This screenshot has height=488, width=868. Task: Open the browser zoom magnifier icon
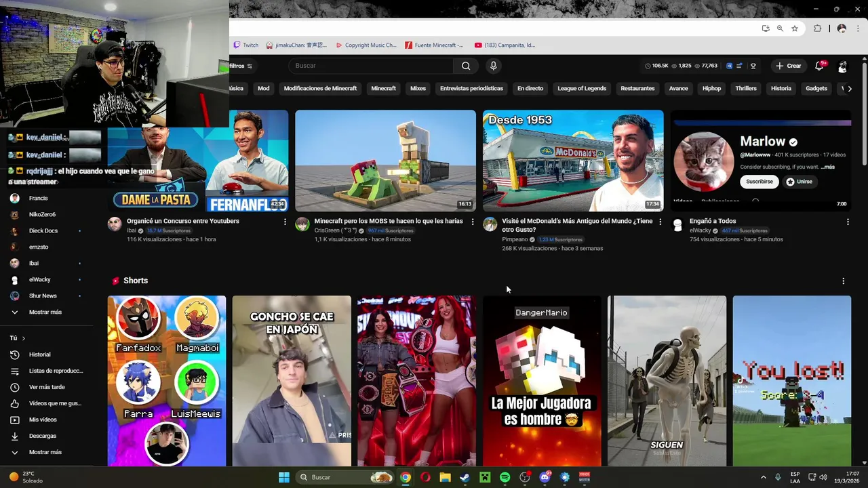780,28
